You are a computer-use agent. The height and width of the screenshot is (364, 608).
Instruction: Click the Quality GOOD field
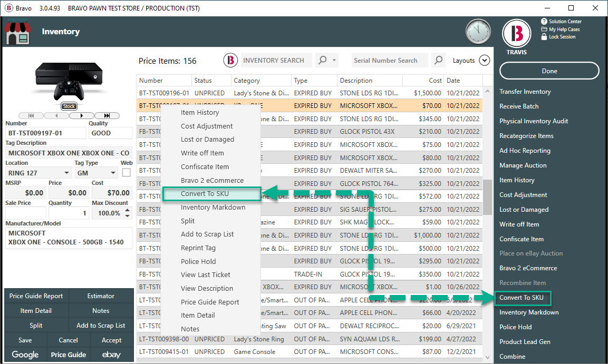tap(110, 133)
